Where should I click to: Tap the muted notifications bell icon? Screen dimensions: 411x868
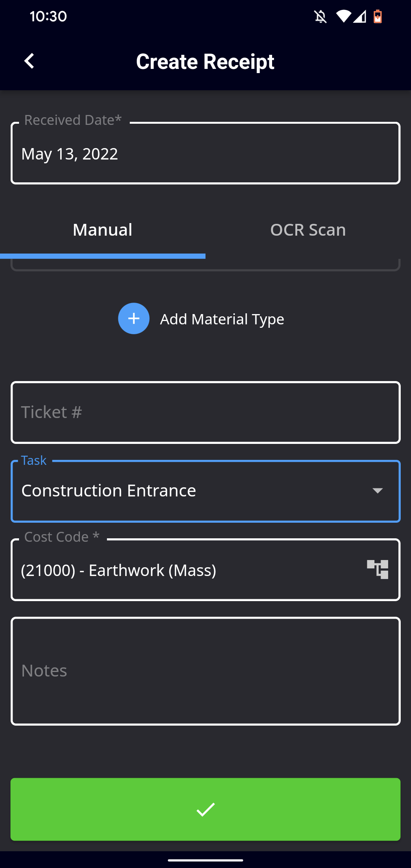pyautogui.click(x=320, y=17)
